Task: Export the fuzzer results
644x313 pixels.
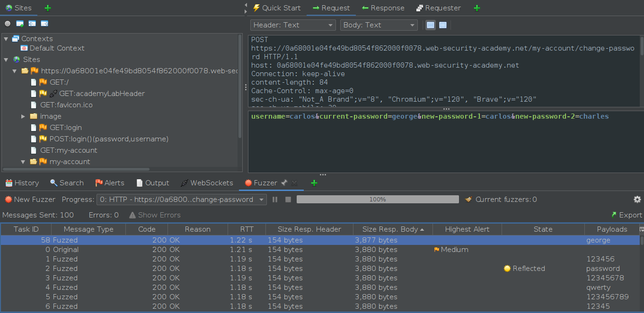Action: click(x=626, y=215)
